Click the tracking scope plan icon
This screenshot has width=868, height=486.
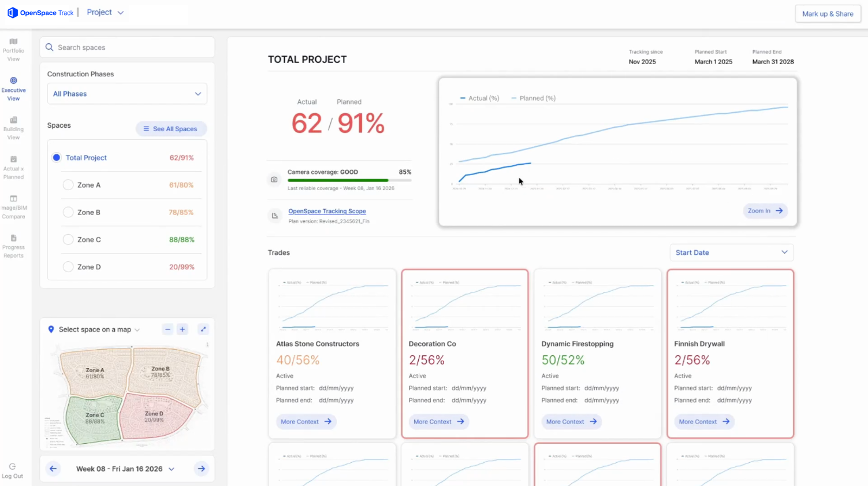(x=275, y=216)
